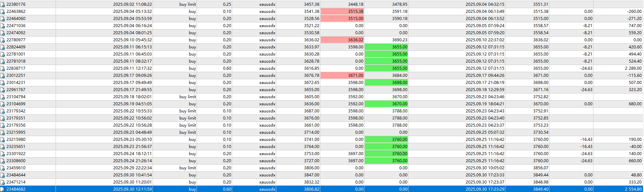Click the close price 3558.57
This screenshot has width=644, height=192.
[541, 26]
